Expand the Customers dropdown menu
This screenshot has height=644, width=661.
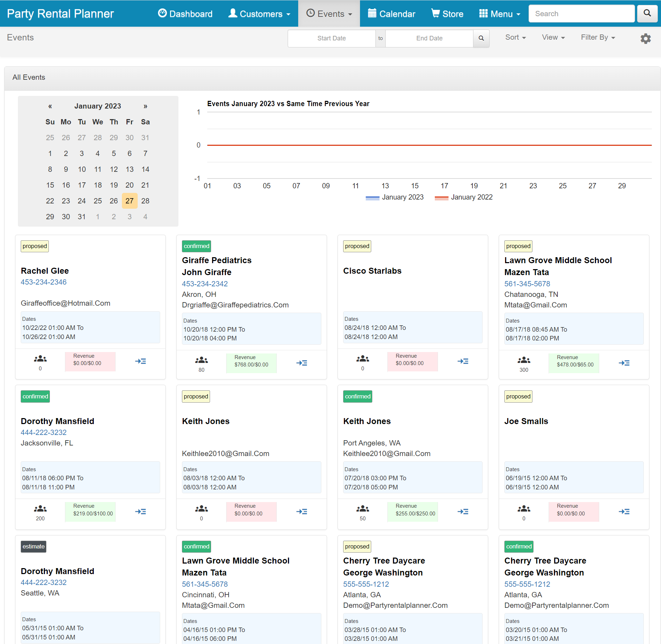click(259, 14)
